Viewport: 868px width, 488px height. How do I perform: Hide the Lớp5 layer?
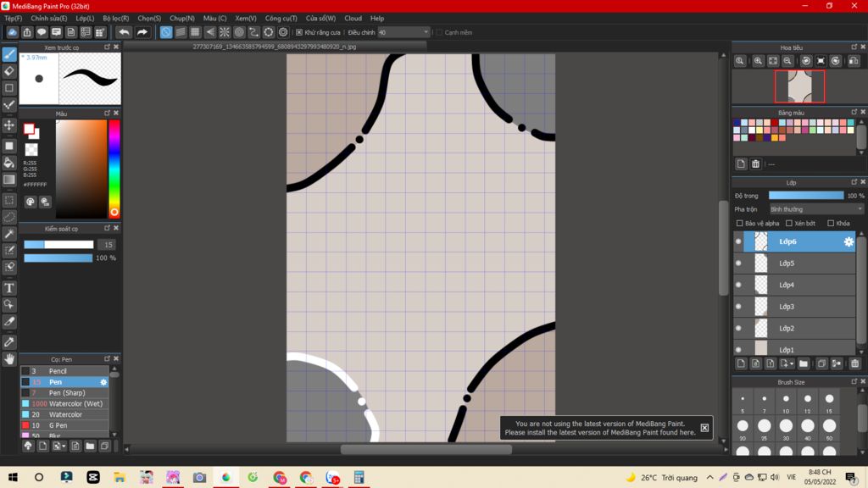pos(738,263)
